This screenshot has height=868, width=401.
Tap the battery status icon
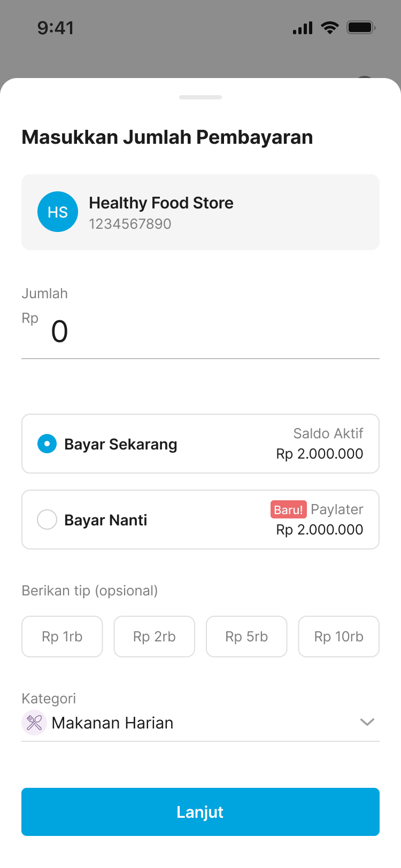[x=361, y=27]
